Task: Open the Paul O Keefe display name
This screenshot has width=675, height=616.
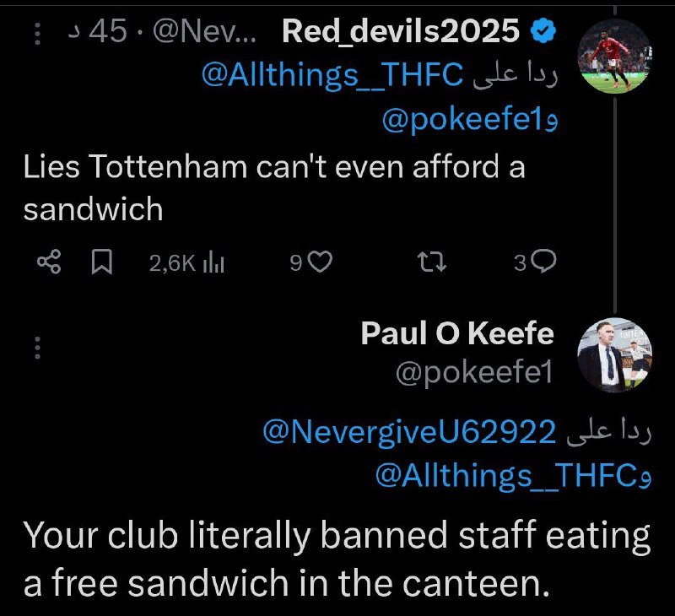Action: click(x=457, y=334)
